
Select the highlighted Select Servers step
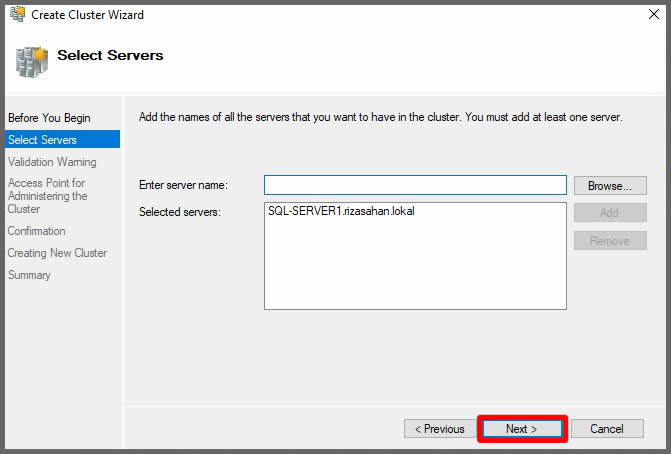tap(42, 140)
